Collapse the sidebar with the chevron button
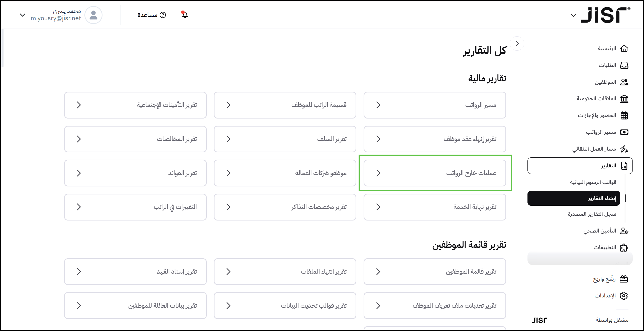Image resolution: width=644 pixels, height=331 pixels. (517, 44)
